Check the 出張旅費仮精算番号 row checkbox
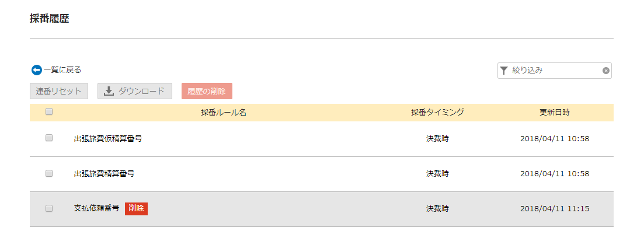 (49, 138)
